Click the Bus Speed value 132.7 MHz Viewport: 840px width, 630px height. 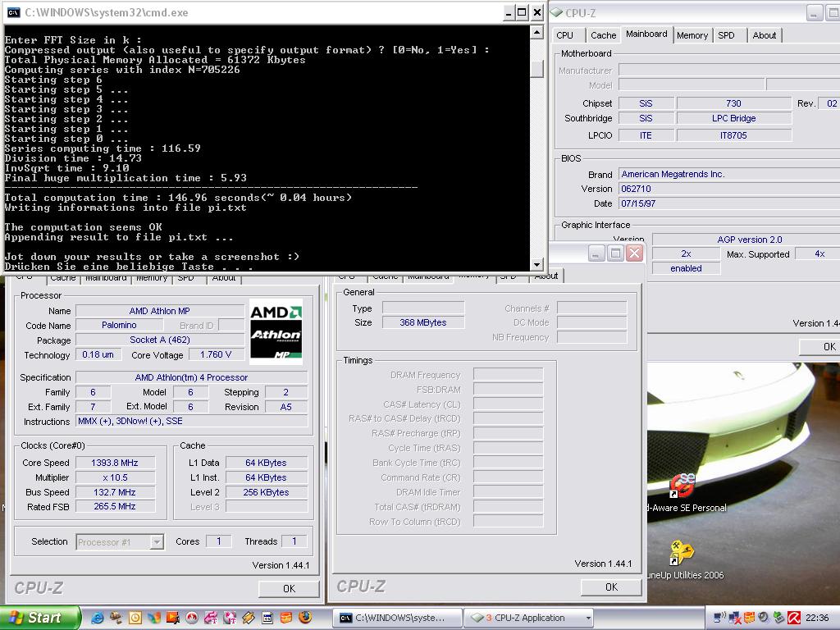click(115, 492)
